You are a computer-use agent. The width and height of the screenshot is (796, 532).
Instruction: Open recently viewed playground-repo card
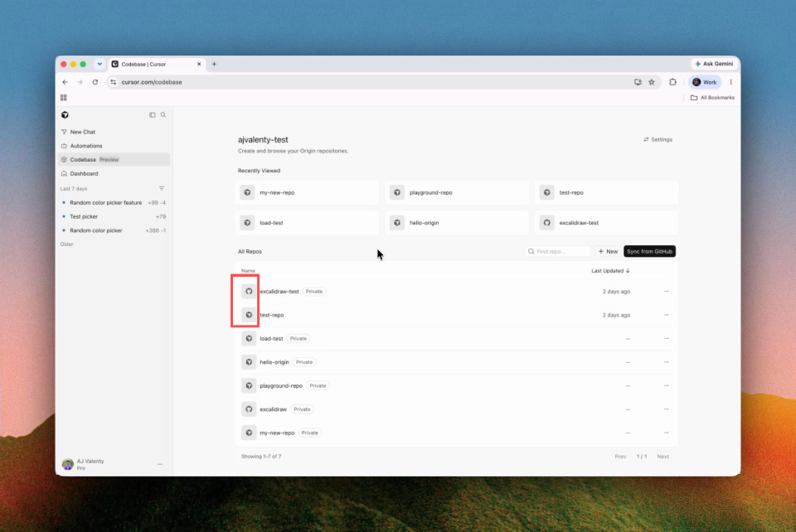pyautogui.click(x=457, y=193)
